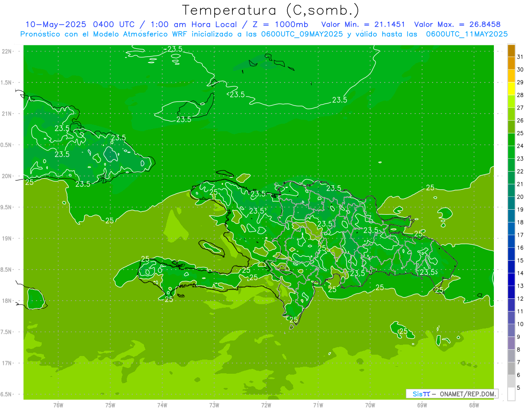Click the teal legend swatch between 19 and 20
Screen dimensions: 532x411
point(511,204)
